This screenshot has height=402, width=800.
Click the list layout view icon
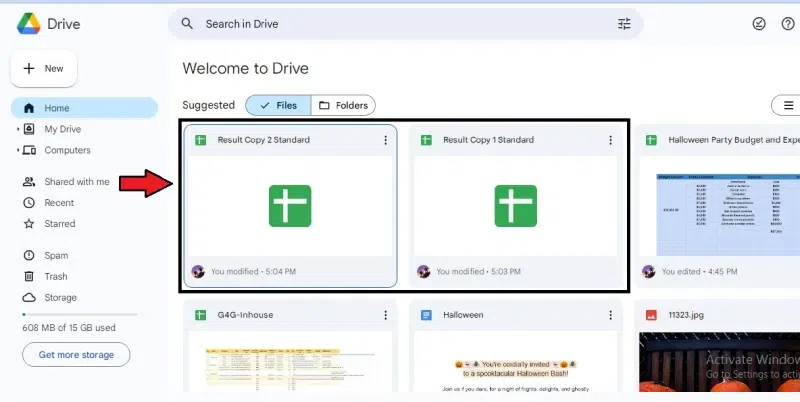coord(788,105)
